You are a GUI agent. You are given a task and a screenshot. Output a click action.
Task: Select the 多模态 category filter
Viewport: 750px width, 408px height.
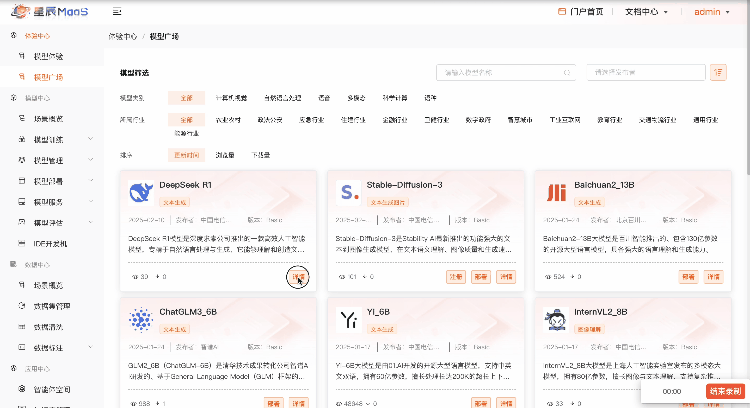[356, 98]
